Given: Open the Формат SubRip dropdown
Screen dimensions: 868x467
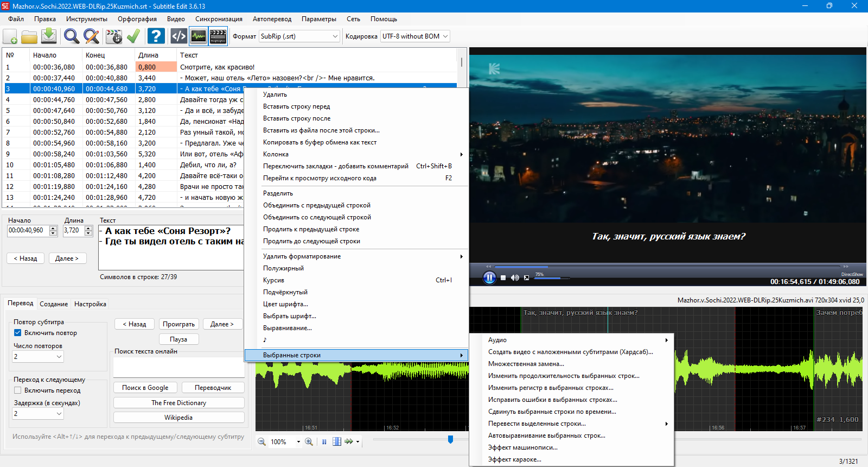Looking at the screenshot, I should (299, 36).
